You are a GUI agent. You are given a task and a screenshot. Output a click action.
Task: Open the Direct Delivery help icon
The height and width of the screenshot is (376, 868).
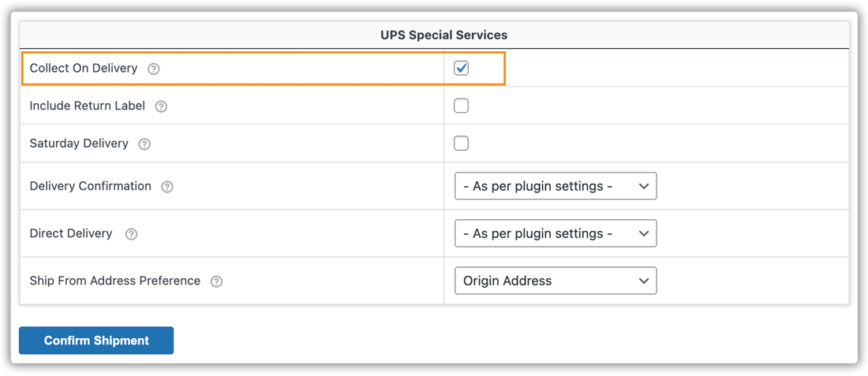[x=131, y=234]
